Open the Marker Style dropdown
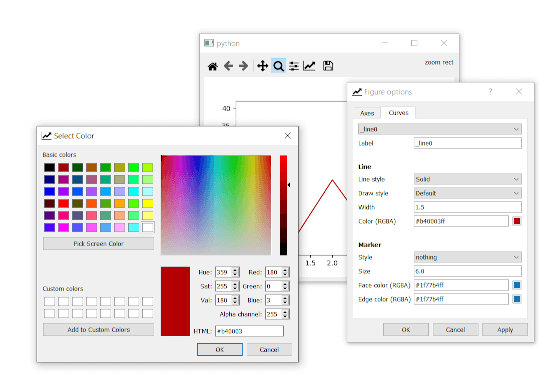This screenshot has width=558, height=376. 468,257
